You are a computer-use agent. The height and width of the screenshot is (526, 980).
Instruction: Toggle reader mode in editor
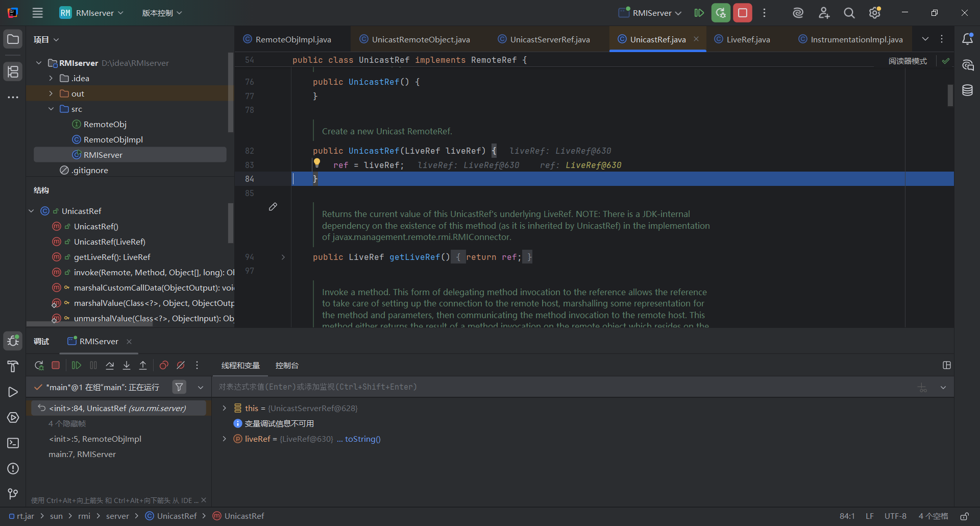pyautogui.click(x=908, y=61)
